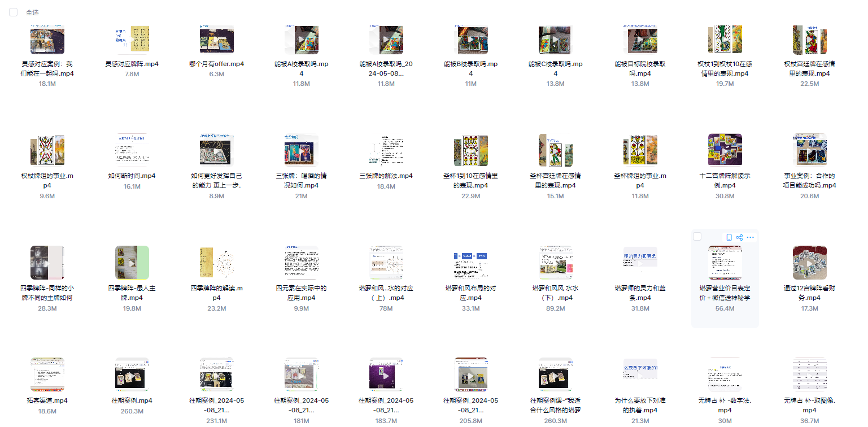Open thumbnail of 拓客渠道.mp4

tap(47, 374)
